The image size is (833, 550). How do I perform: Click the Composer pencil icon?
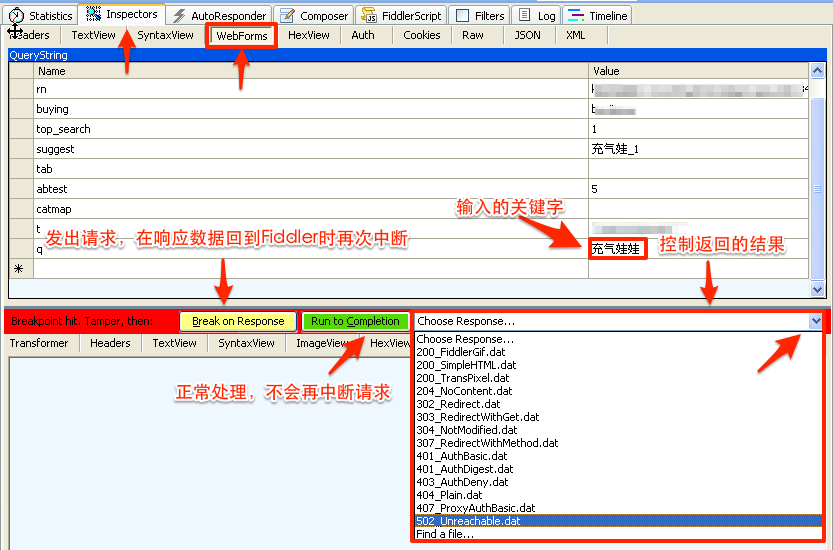[287, 15]
